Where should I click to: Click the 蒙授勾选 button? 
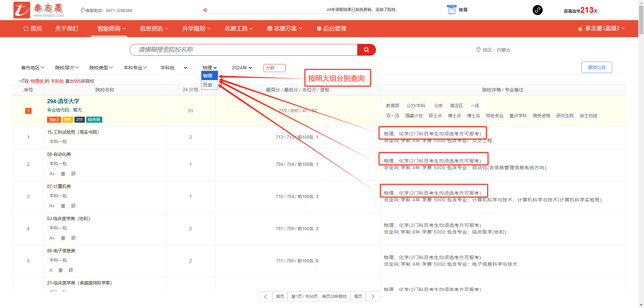596,67
